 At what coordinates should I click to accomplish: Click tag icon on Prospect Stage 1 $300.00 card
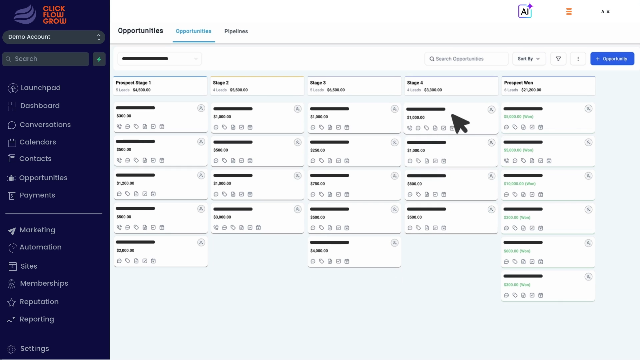point(136,127)
